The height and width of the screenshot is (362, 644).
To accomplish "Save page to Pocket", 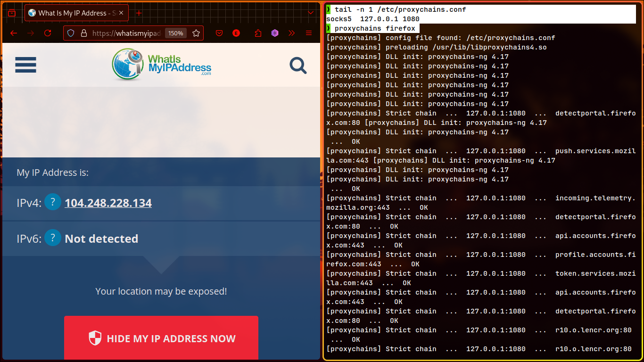I will (x=219, y=33).
